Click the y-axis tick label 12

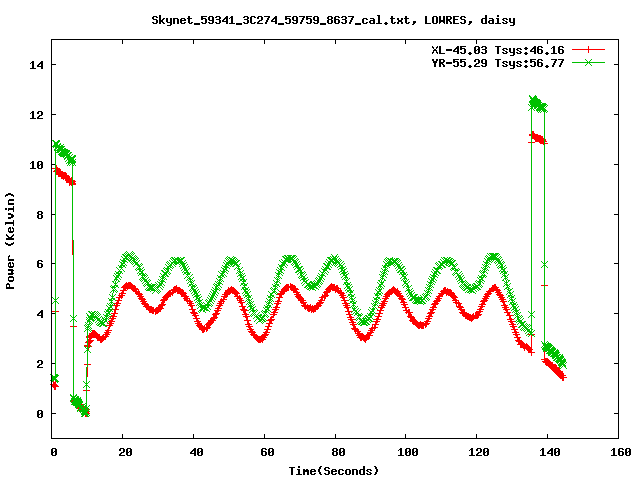tap(37, 115)
